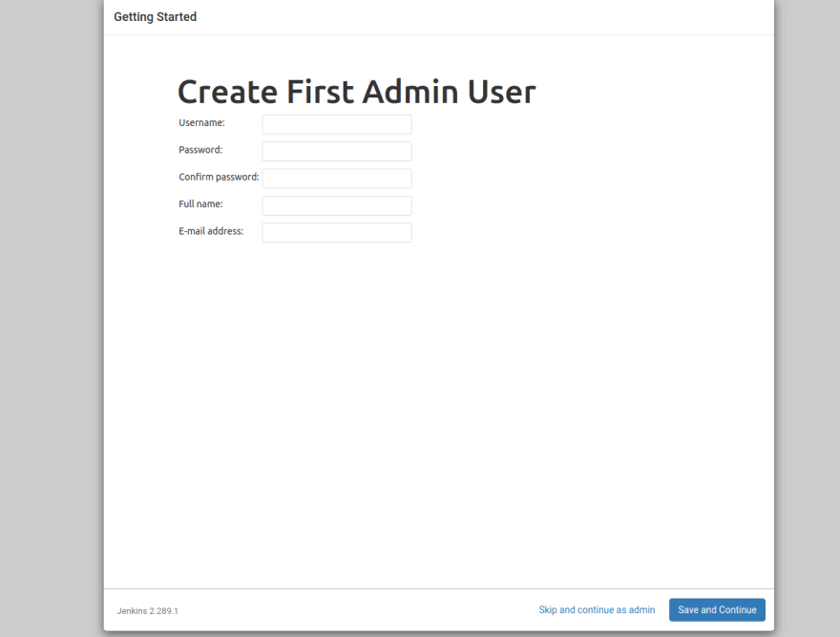840x637 pixels.
Task: Click the Jenkins 2.289.1 version text
Action: pyautogui.click(x=147, y=610)
